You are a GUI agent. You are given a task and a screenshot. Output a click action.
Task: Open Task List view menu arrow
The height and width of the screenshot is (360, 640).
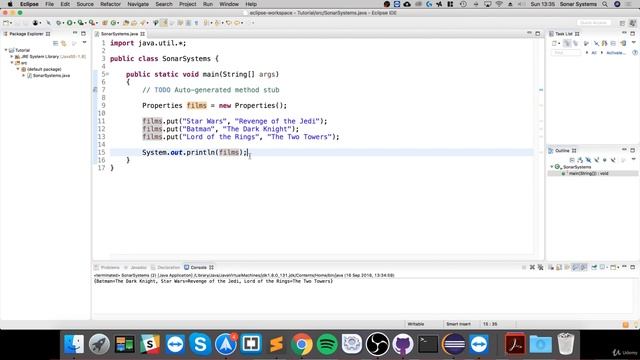(633, 43)
